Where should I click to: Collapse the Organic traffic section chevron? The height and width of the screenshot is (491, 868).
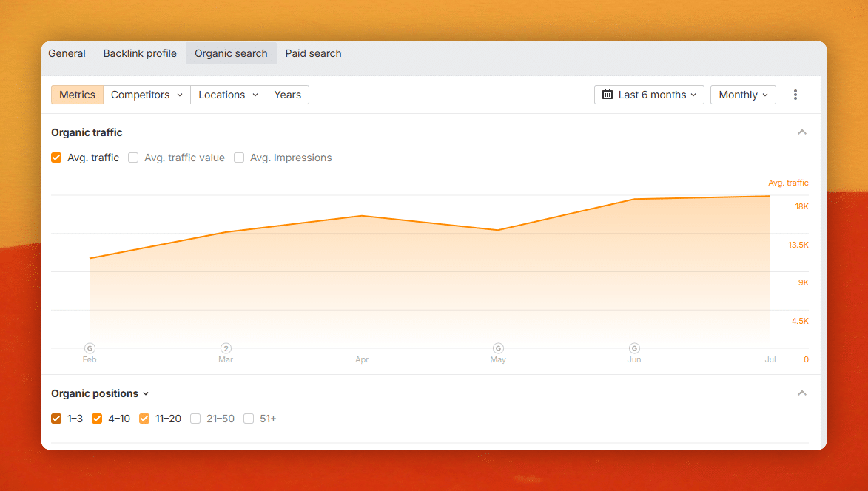point(801,132)
